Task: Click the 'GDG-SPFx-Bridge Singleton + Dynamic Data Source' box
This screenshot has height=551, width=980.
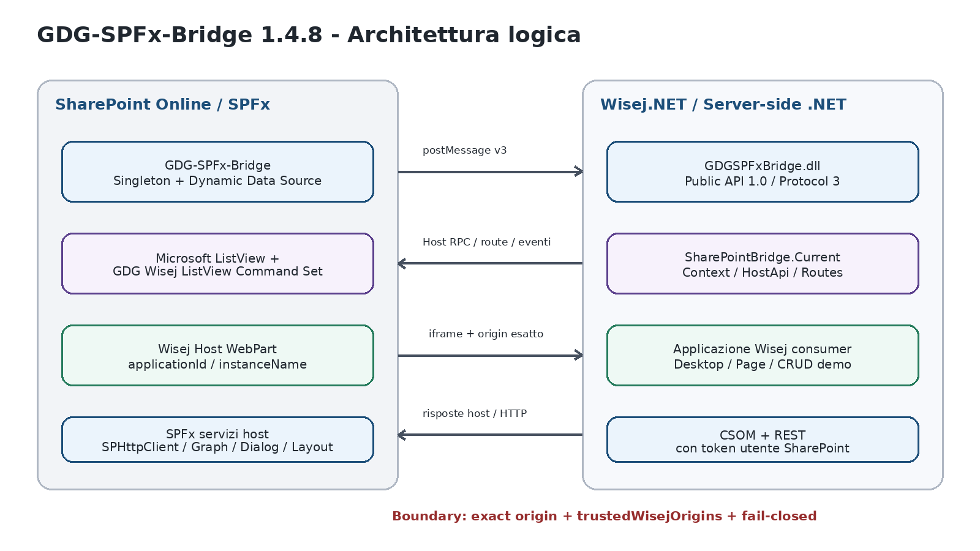Action: pyautogui.click(x=217, y=172)
